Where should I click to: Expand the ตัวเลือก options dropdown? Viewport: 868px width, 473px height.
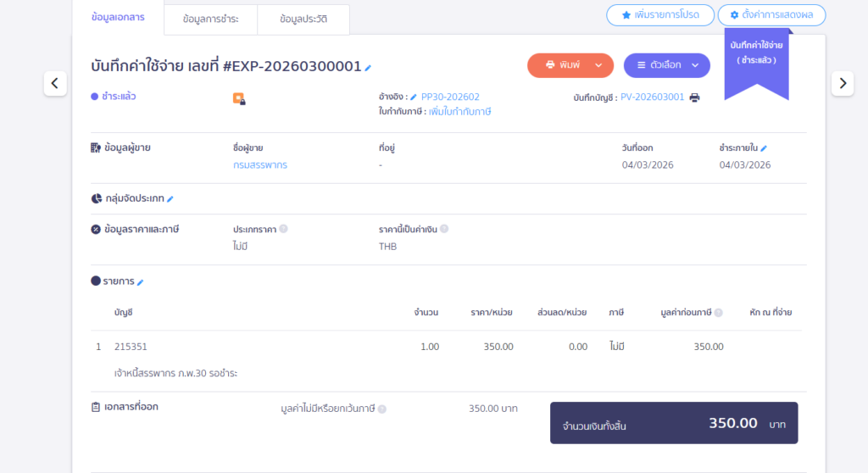[x=666, y=65]
